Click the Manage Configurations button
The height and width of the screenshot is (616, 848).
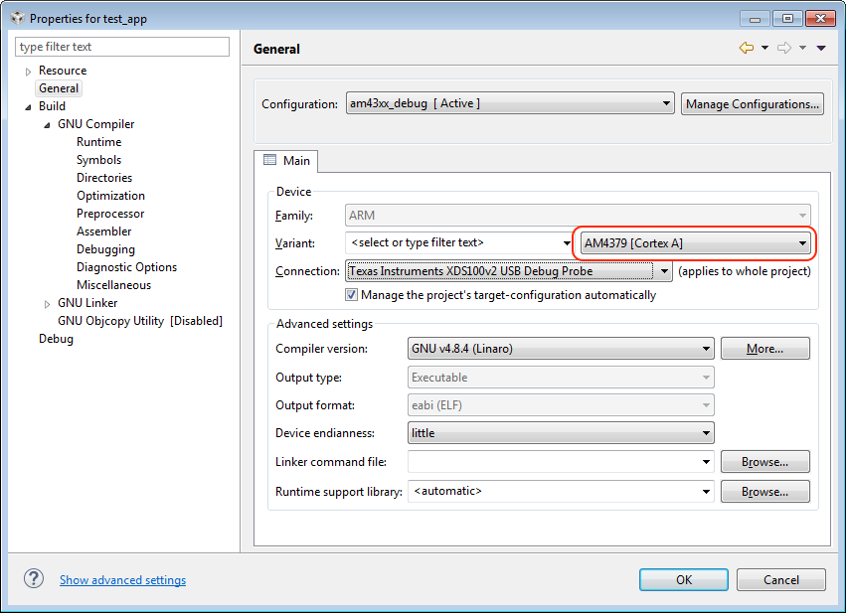(752, 104)
